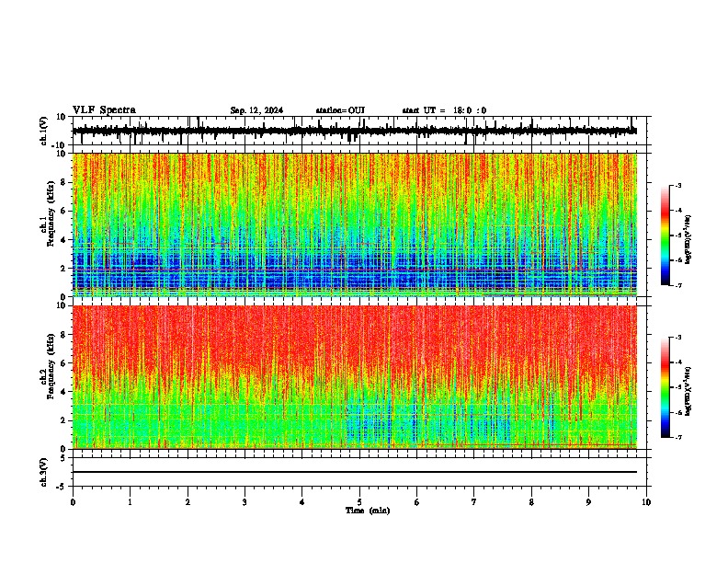The height and width of the screenshot is (563, 728).
Task: Click the '2' tick on ch.2 frequency axis
Action: [x=63, y=420]
